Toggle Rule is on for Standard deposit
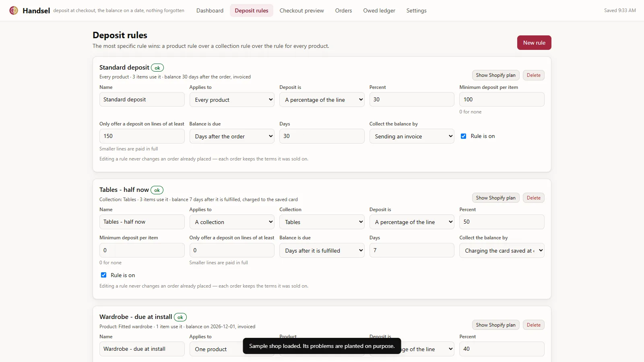644x362 pixels. coord(463,136)
